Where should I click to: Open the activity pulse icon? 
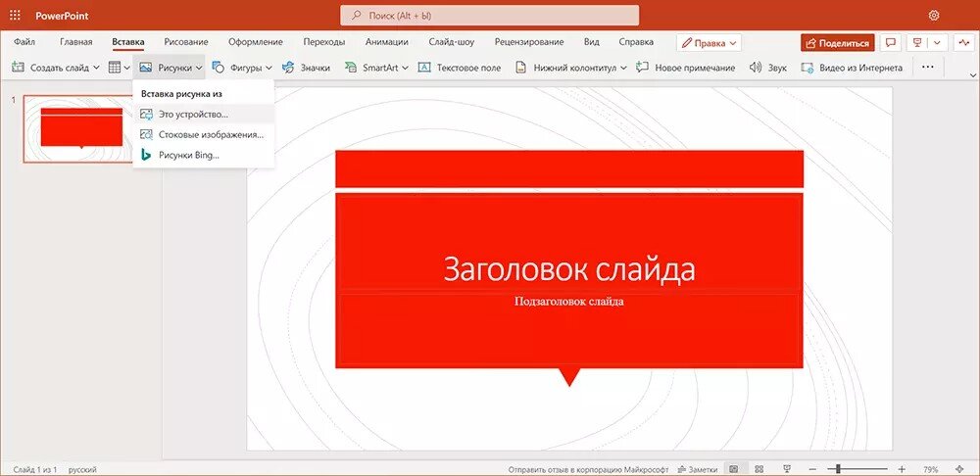pyautogui.click(x=964, y=43)
